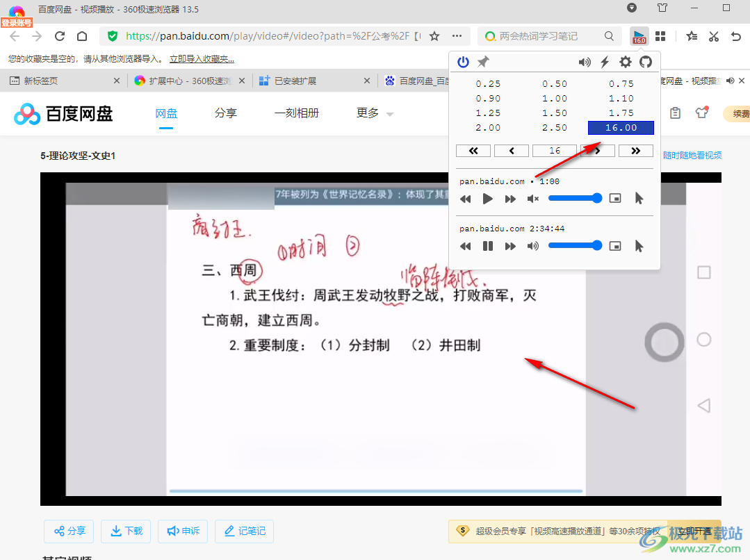Viewport: 750px width, 560px height.
Task: Select 1.25 playback speed
Action: coord(488,113)
